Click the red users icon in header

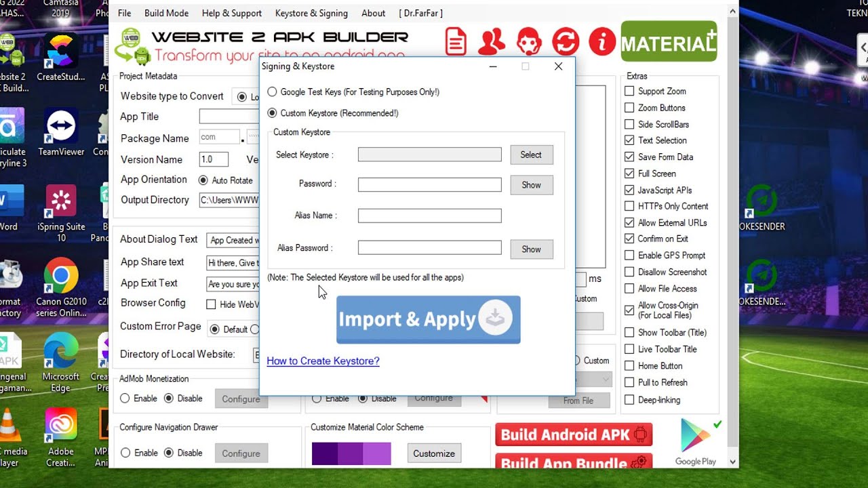tap(492, 41)
